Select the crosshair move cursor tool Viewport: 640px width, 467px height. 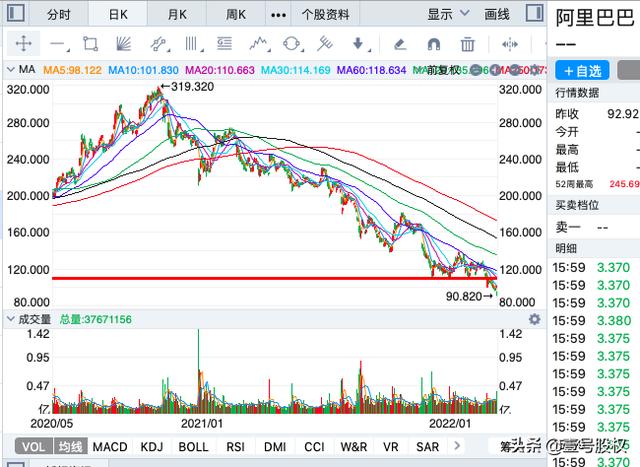[x=22, y=44]
